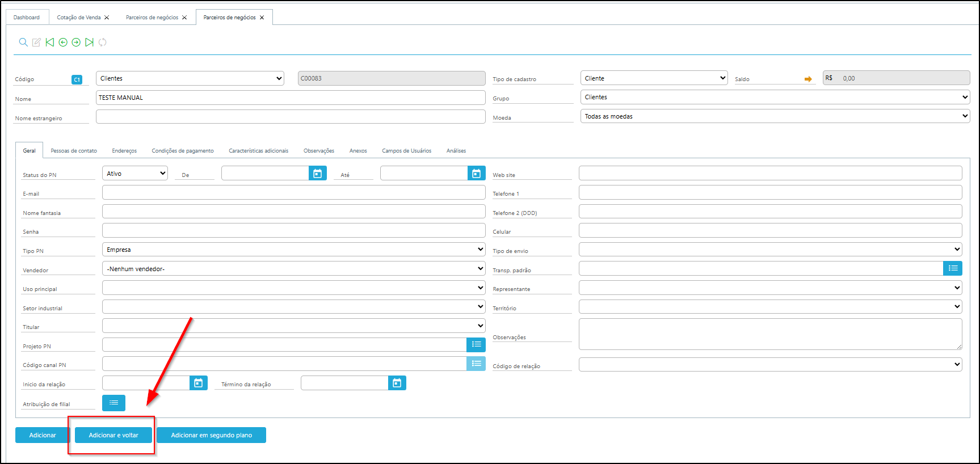Open the Moeda dropdown
Screen dimensions: 980x464
(775, 116)
